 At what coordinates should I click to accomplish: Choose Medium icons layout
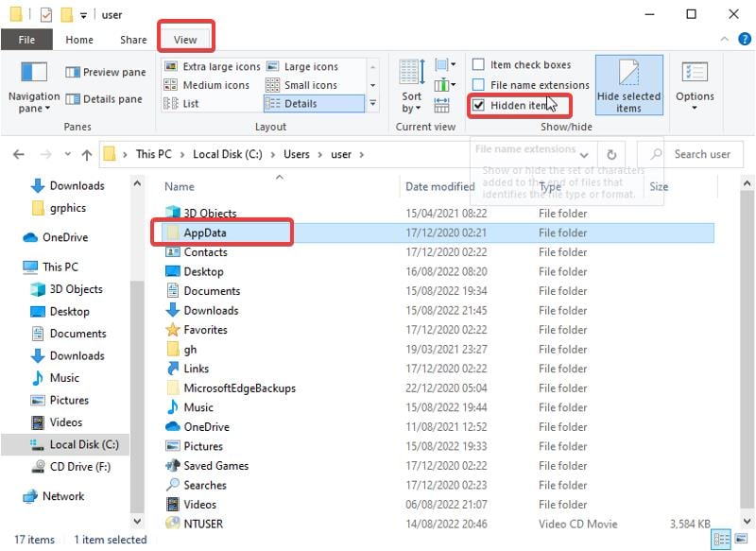pos(207,85)
